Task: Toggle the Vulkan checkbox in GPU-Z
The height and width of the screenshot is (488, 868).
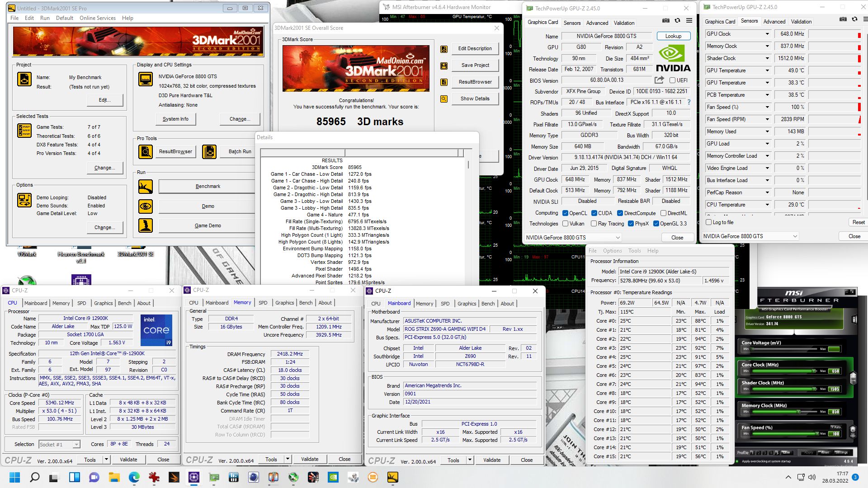Action: (565, 224)
